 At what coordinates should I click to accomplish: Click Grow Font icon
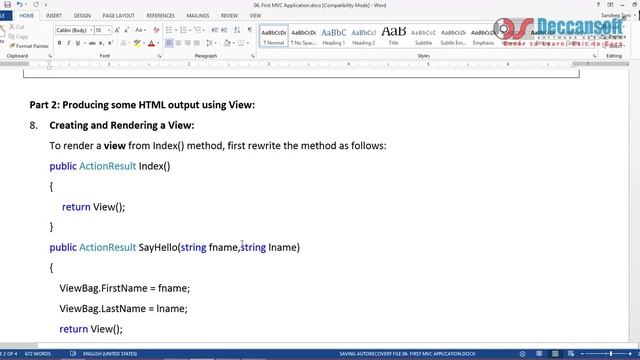pos(118,30)
